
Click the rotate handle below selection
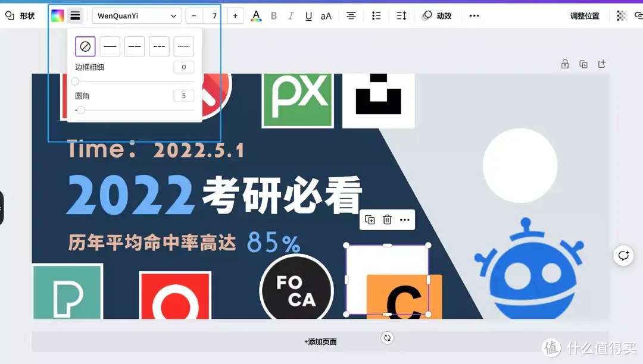387,338
